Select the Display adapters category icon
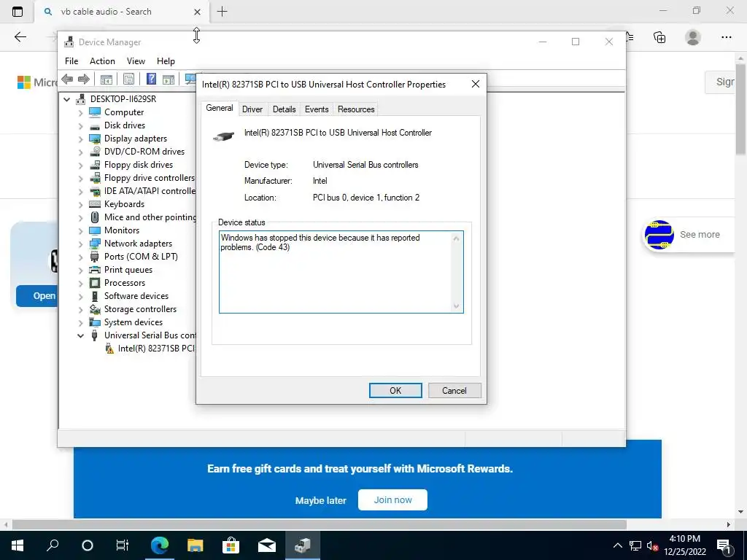 click(x=95, y=139)
